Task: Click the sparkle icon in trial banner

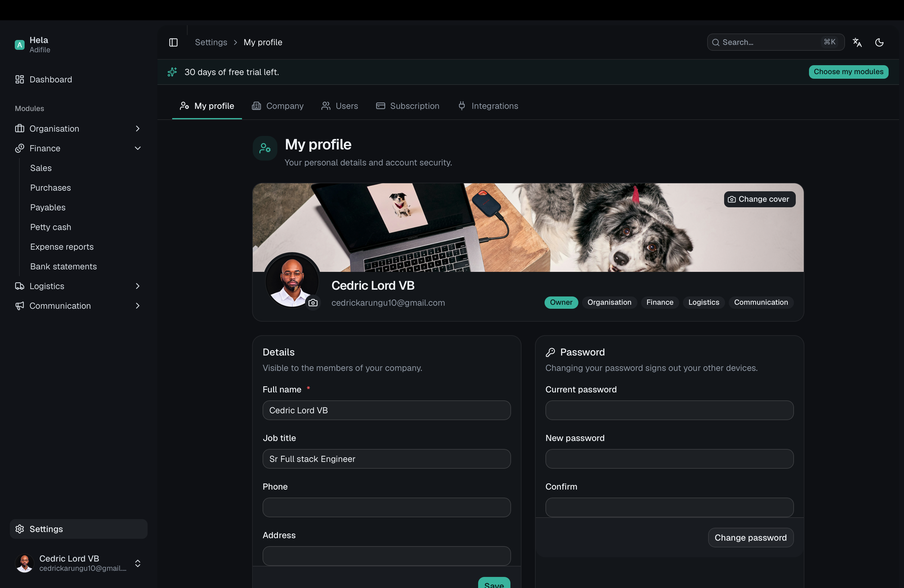Action: (172, 72)
